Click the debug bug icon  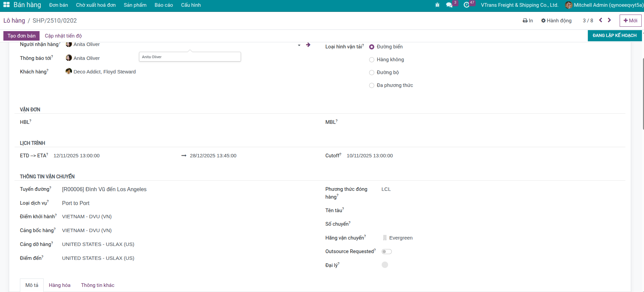click(x=437, y=5)
